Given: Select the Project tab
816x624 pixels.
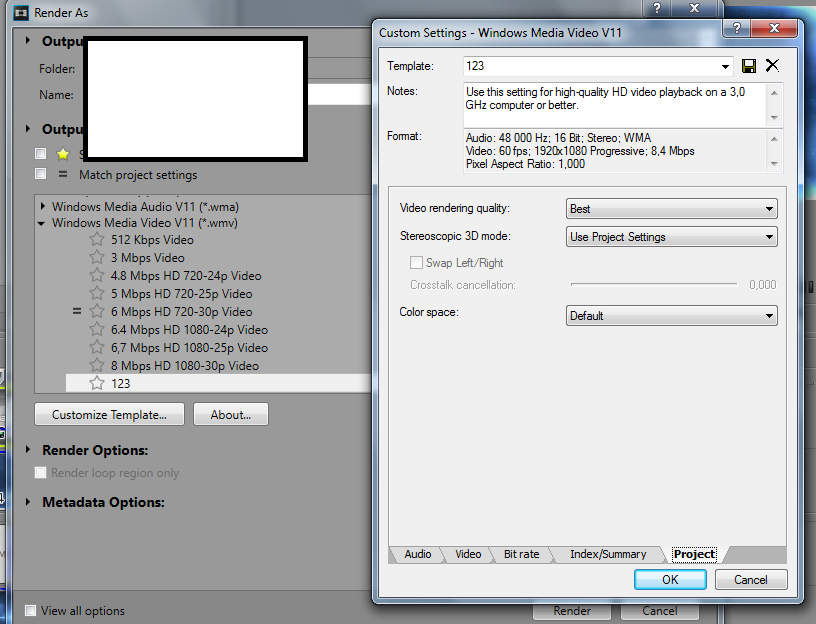Looking at the screenshot, I should pyautogui.click(x=694, y=554).
